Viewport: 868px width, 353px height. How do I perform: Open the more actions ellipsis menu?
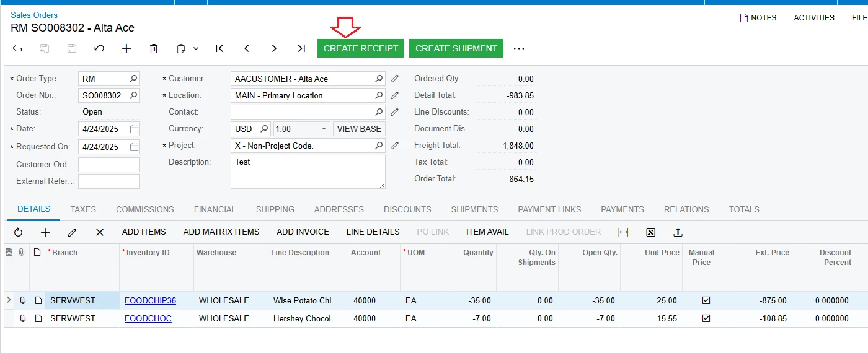click(519, 48)
